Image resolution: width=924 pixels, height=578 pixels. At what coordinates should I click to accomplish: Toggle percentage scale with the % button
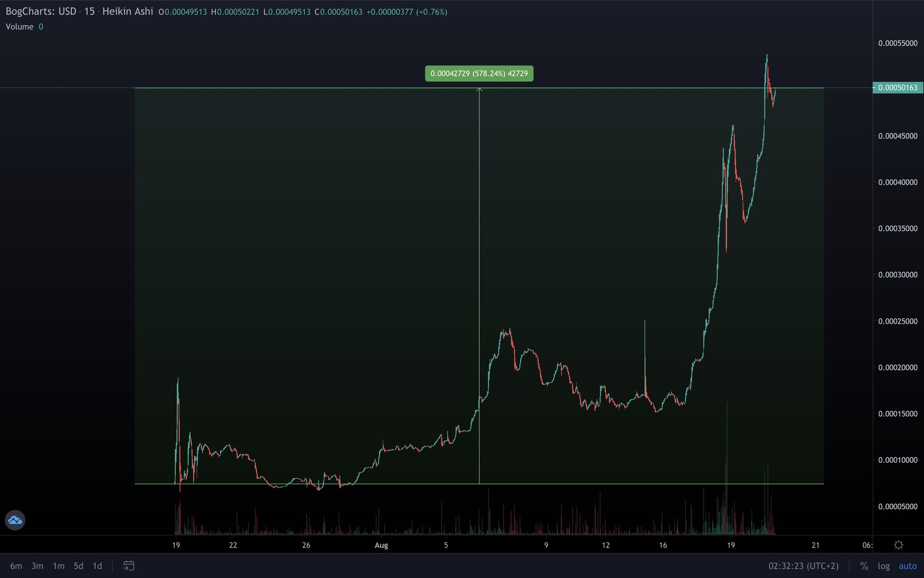point(864,565)
